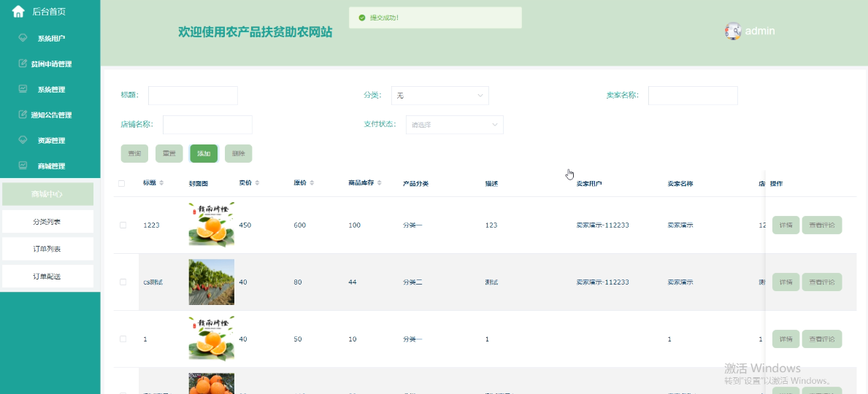Click the home icon beside 后台首页
The height and width of the screenshot is (394, 868).
point(18,11)
